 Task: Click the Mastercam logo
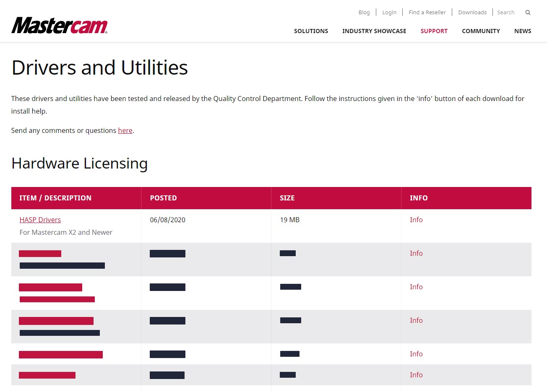tap(60, 26)
